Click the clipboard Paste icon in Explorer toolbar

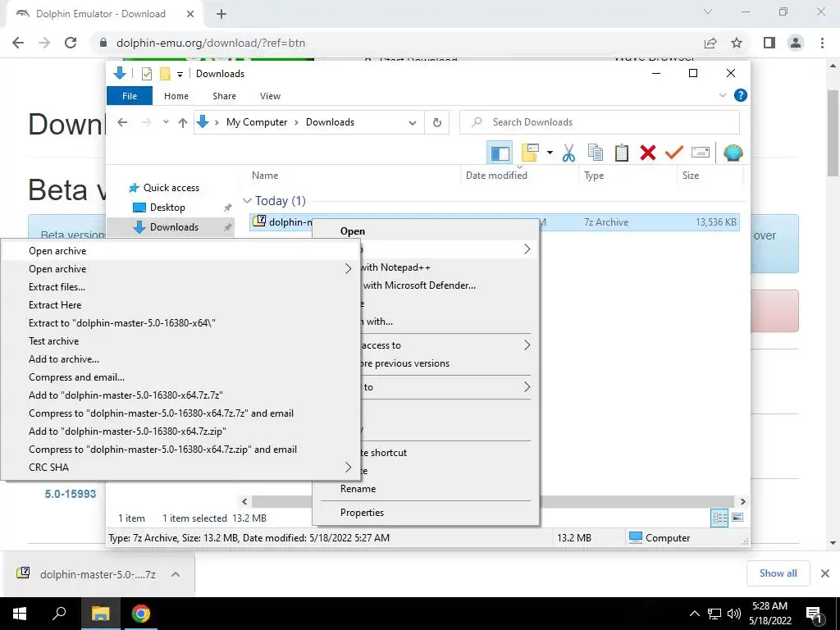[x=622, y=153]
